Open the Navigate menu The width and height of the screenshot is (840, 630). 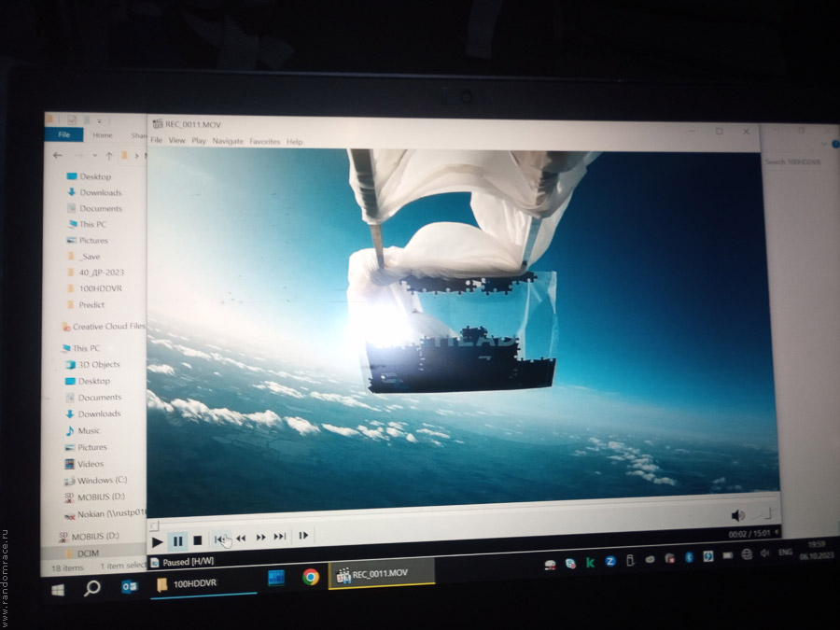[x=228, y=141]
